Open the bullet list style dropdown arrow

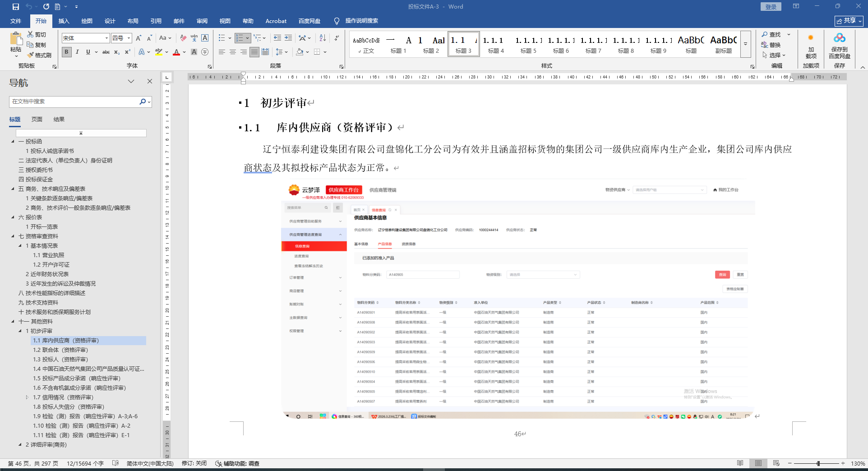tap(230, 38)
